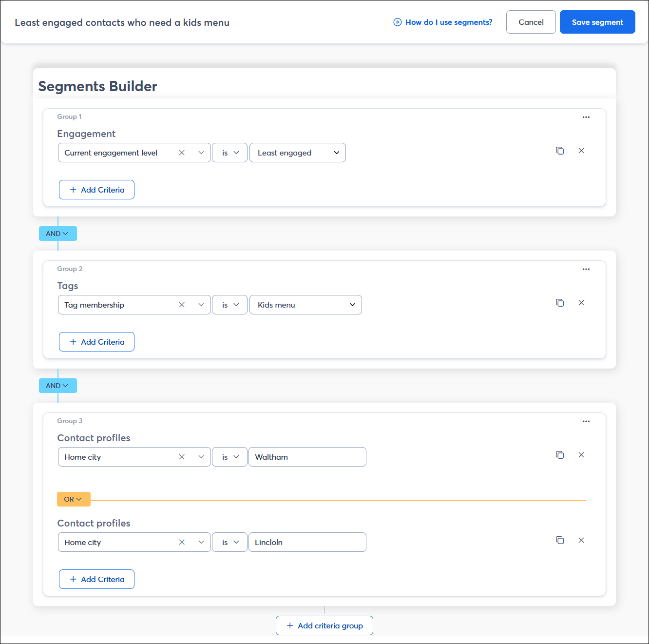Delete the Tag membership criteria row

click(x=581, y=303)
